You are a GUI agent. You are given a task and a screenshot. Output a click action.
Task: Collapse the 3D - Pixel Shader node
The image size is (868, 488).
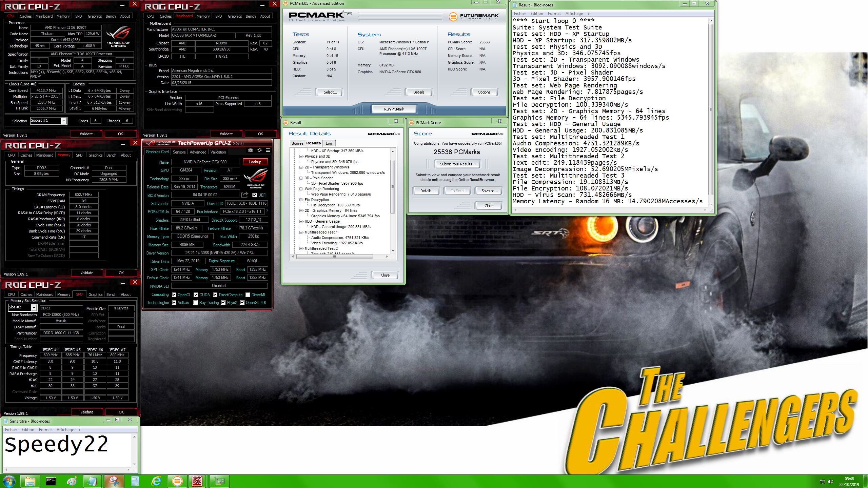301,178
